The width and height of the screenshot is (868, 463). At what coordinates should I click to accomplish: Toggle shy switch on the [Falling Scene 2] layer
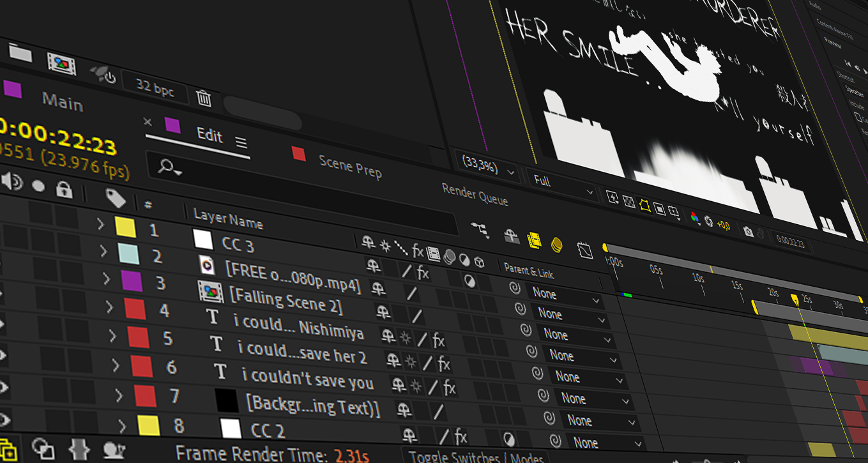383,312
